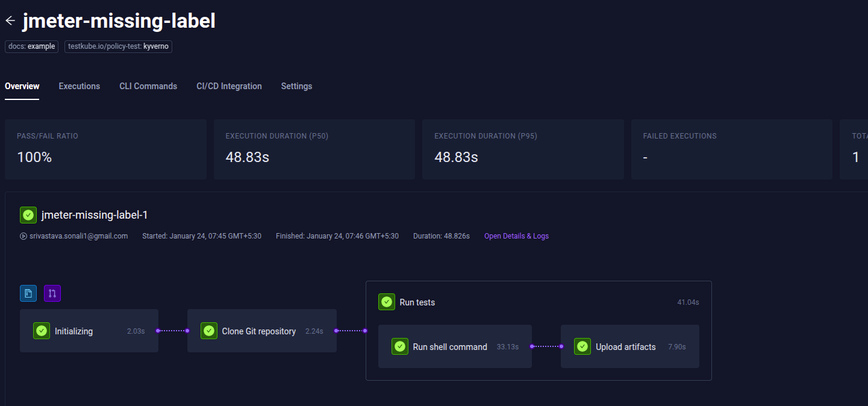Open the purple workflow graph view icon

pos(52,293)
